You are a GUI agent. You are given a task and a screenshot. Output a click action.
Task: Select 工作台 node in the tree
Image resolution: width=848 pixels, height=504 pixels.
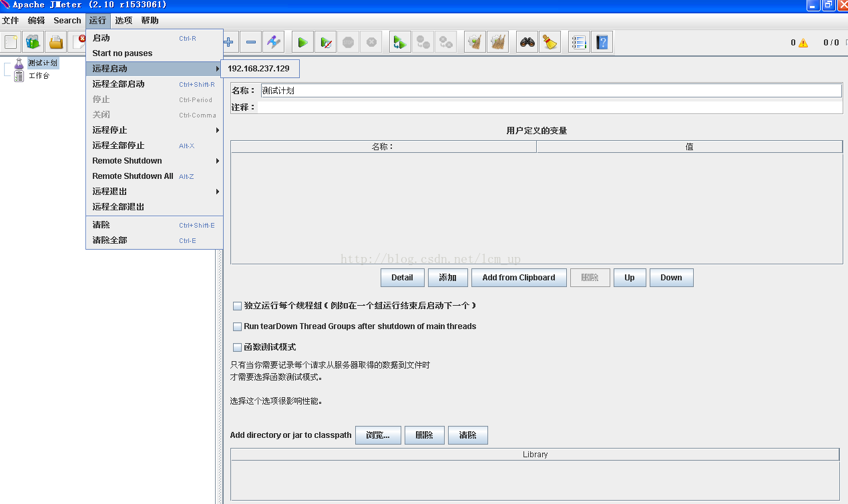point(39,75)
